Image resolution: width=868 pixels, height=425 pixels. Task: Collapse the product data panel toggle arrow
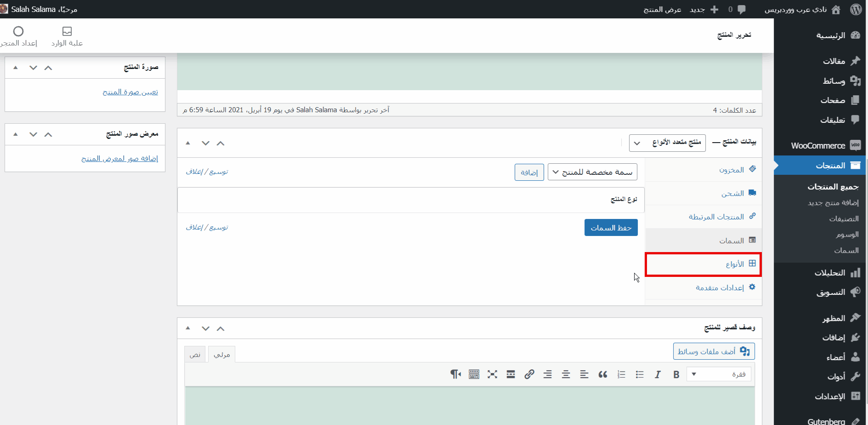point(188,143)
